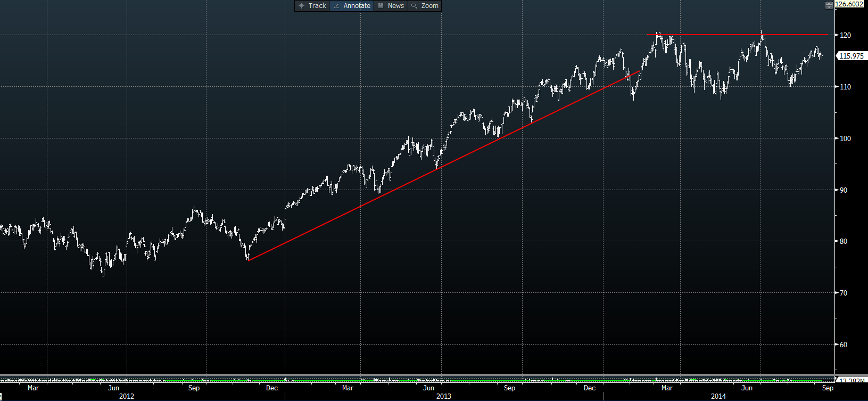The image size is (868, 401).
Task: Click the 2012 year label
Action: coord(127,396)
